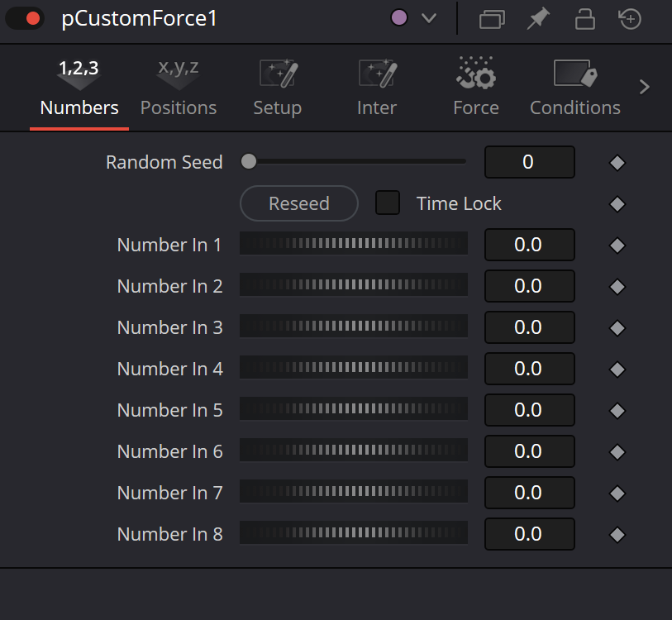
Task: Open the Setup tab
Action: click(278, 88)
